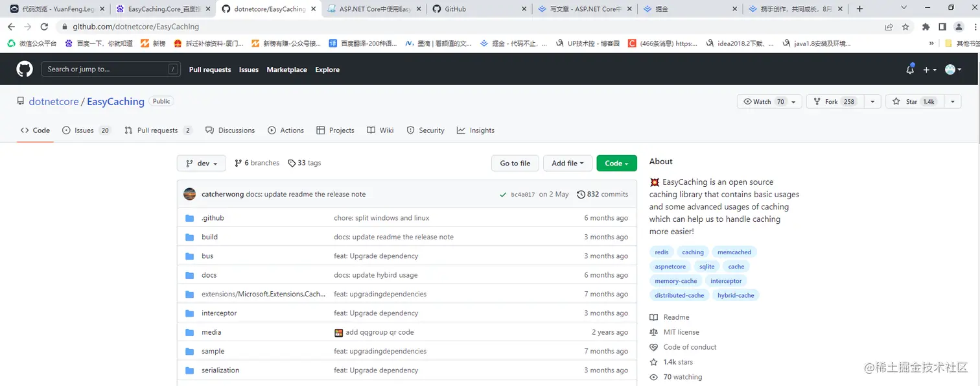980x386 pixels.
Task: Click the browser back arrow
Action: coord(11,27)
